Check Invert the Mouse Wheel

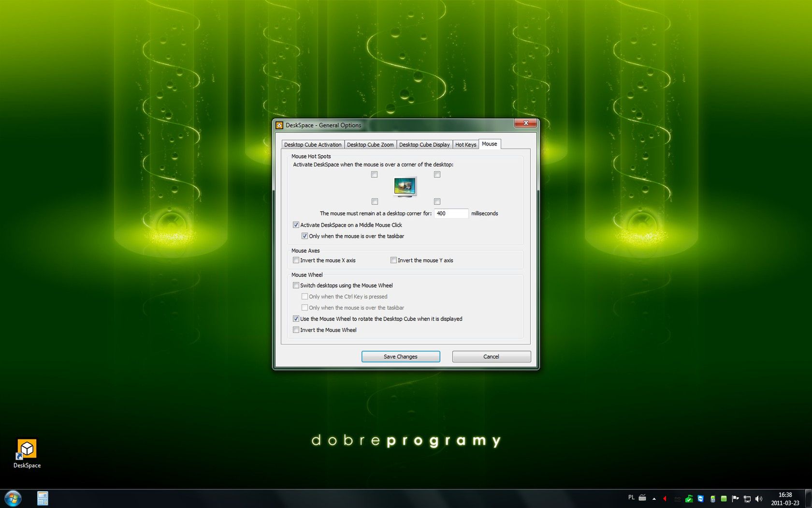point(296,330)
